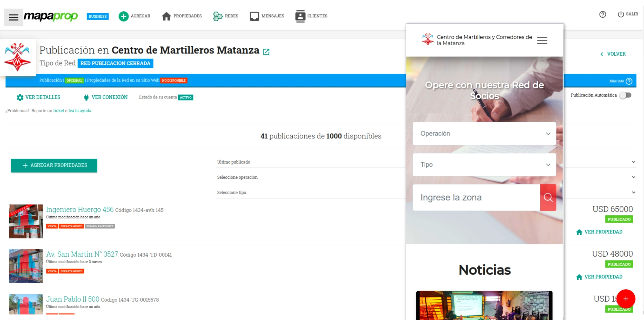Click 'Código 1434-TD-00141' text
This screenshot has height=320, width=644.
[146, 255]
